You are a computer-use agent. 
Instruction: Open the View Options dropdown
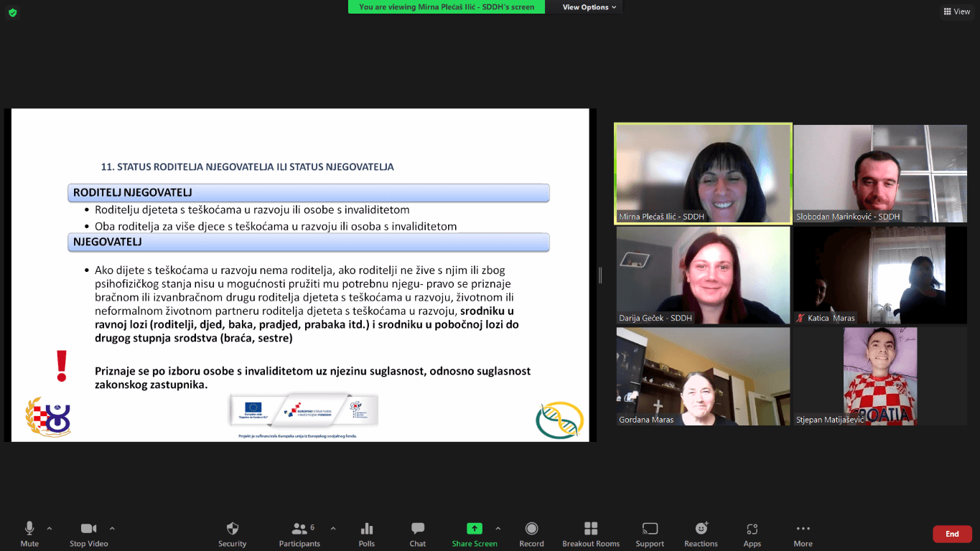(589, 7)
